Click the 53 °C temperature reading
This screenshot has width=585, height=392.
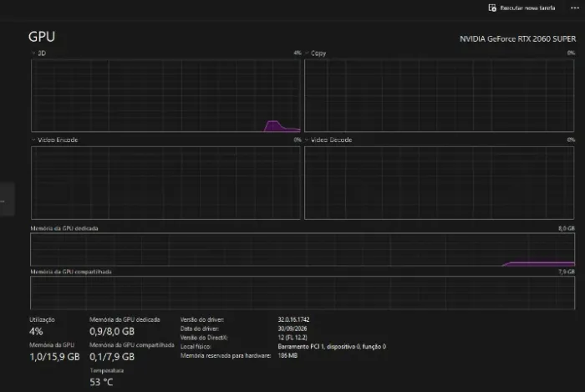[x=101, y=382]
